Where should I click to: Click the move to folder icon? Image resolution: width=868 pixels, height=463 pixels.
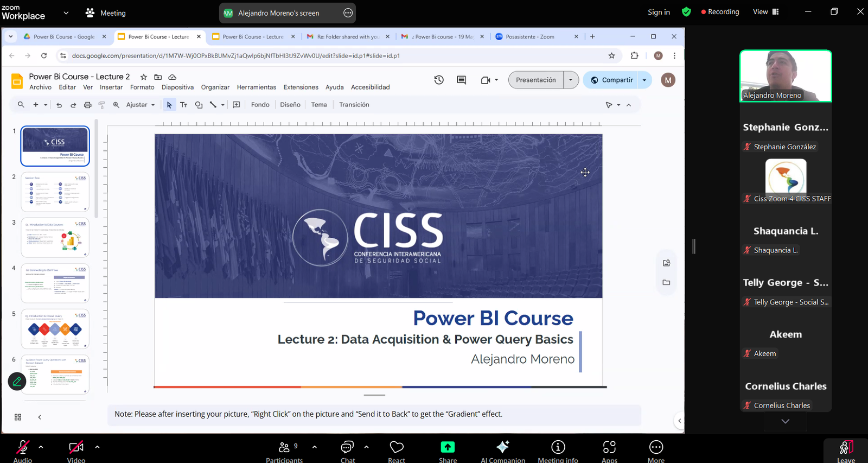coord(158,77)
